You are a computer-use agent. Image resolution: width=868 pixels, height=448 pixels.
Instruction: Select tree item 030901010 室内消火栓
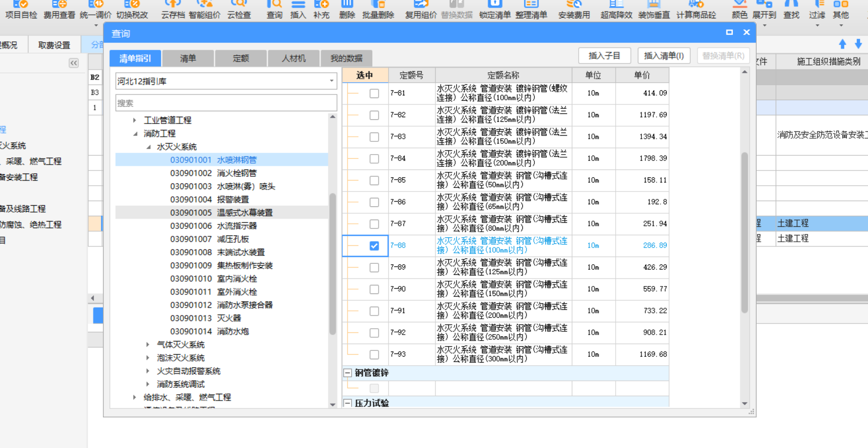pyautogui.click(x=213, y=279)
